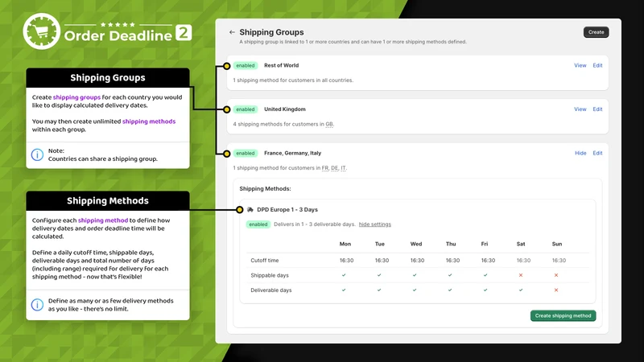This screenshot has width=644, height=362.
Task: Click the Sat column header
Action: (521, 244)
